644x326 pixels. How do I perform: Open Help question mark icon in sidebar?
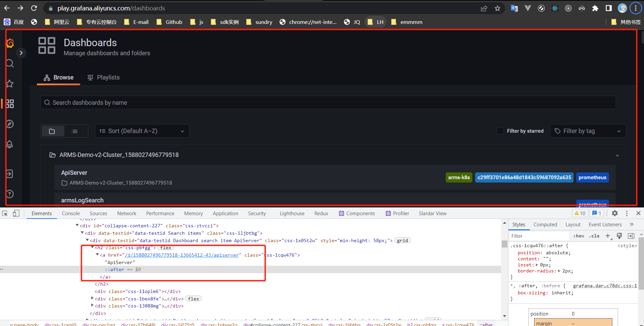pos(10,194)
